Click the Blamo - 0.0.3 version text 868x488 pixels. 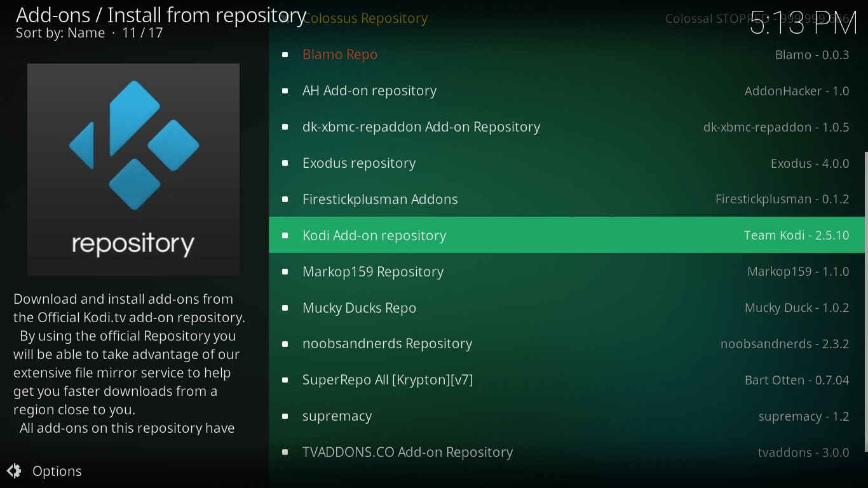tap(812, 55)
